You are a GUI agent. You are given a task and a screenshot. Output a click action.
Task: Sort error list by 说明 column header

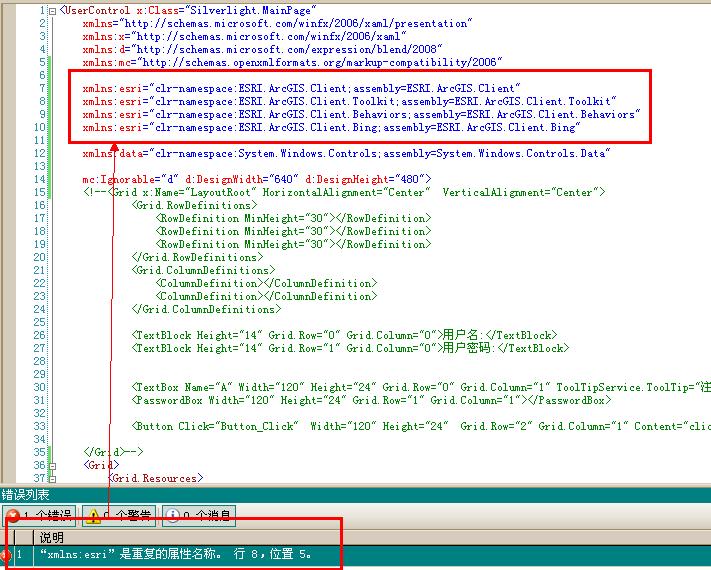[51, 538]
